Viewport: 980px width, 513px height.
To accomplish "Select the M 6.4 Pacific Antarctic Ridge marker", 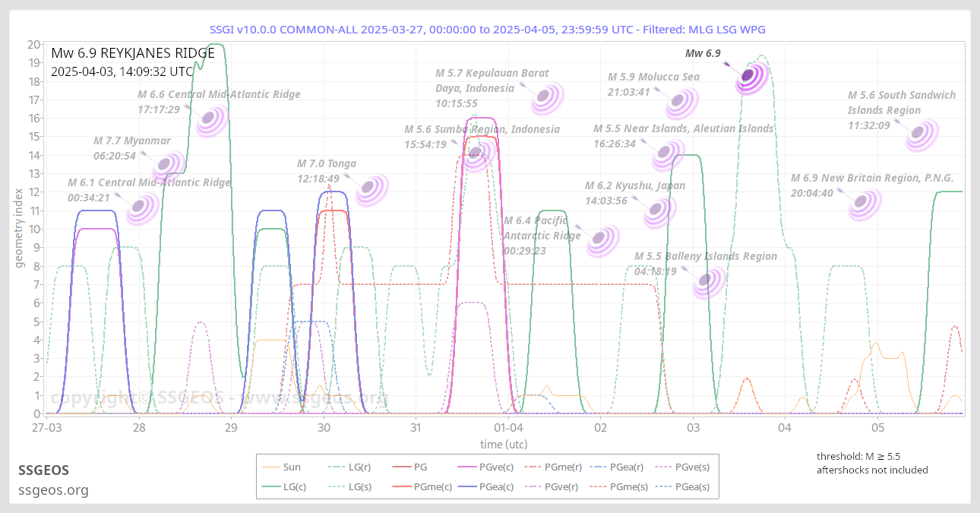I will [602, 239].
